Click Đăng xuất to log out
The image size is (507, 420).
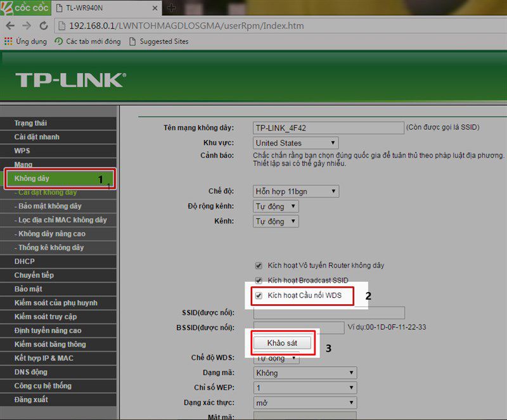tap(58, 400)
